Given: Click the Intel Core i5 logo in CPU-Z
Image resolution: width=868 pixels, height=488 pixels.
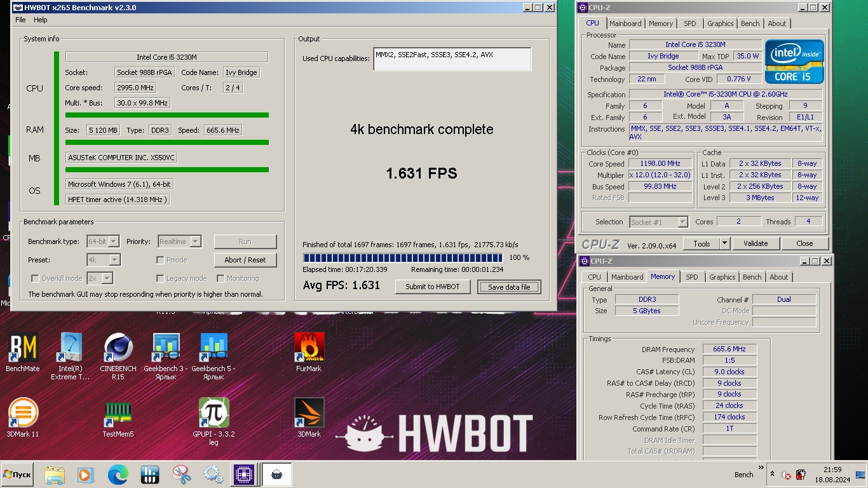Looking at the screenshot, I should tap(794, 62).
